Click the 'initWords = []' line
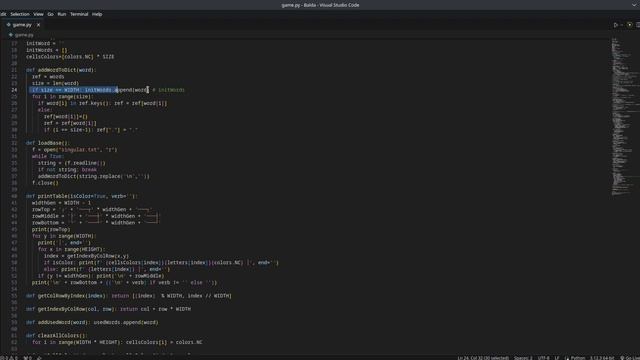This screenshot has height=360, width=640. 47,50
